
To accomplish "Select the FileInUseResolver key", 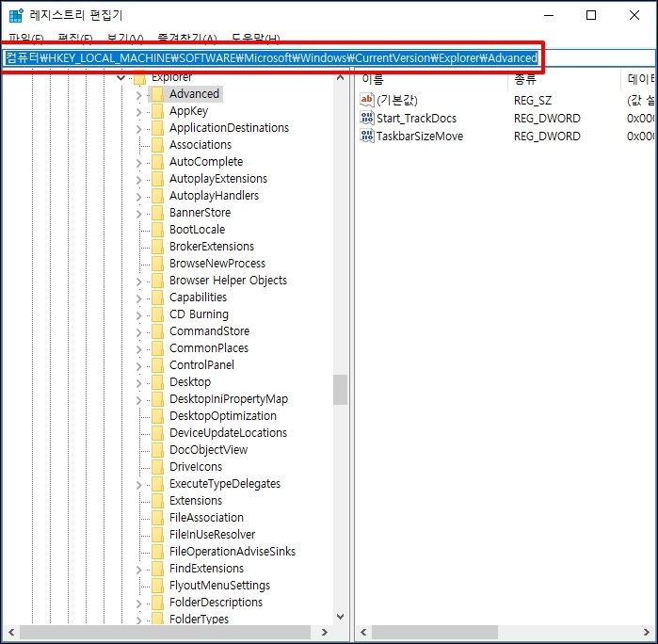I will pos(213,535).
